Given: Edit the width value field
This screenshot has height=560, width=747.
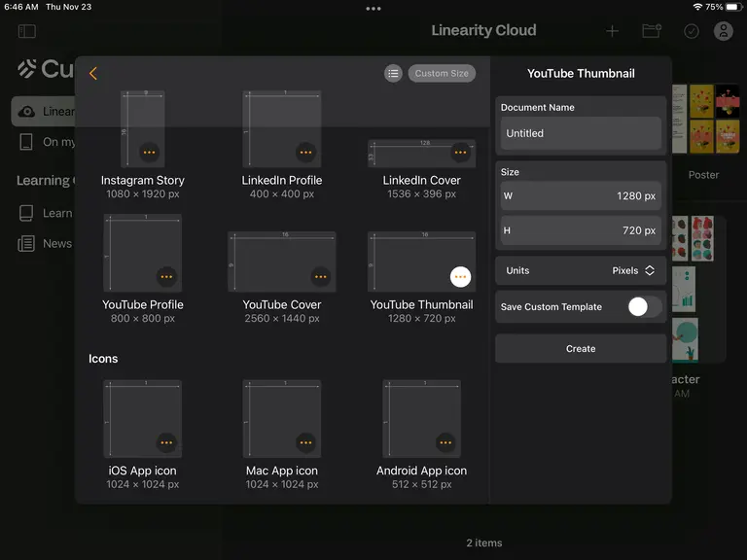Looking at the screenshot, I should [x=581, y=196].
